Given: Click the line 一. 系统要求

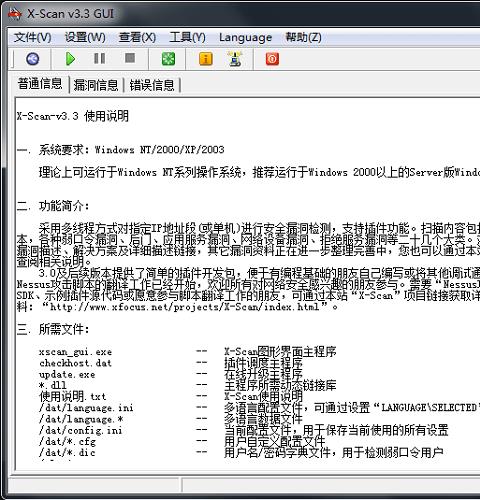Looking at the screenshot, I should coord(120,150).
